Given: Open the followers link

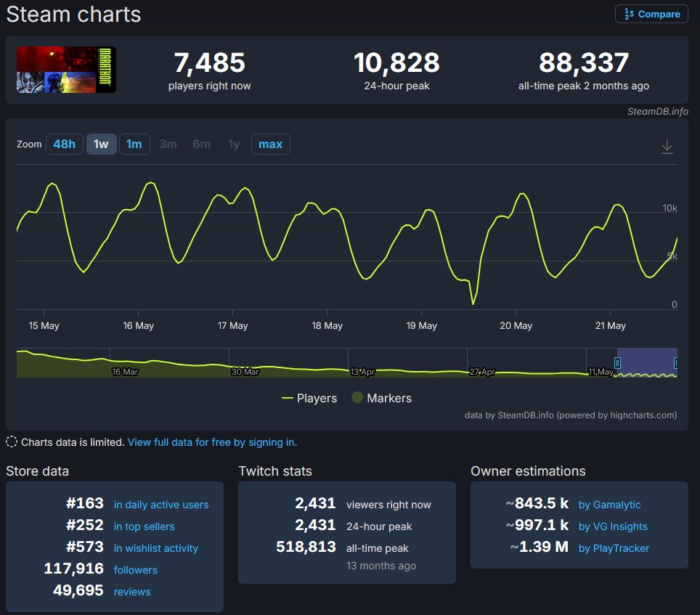Looking at the screenshot, I should 136,570.
